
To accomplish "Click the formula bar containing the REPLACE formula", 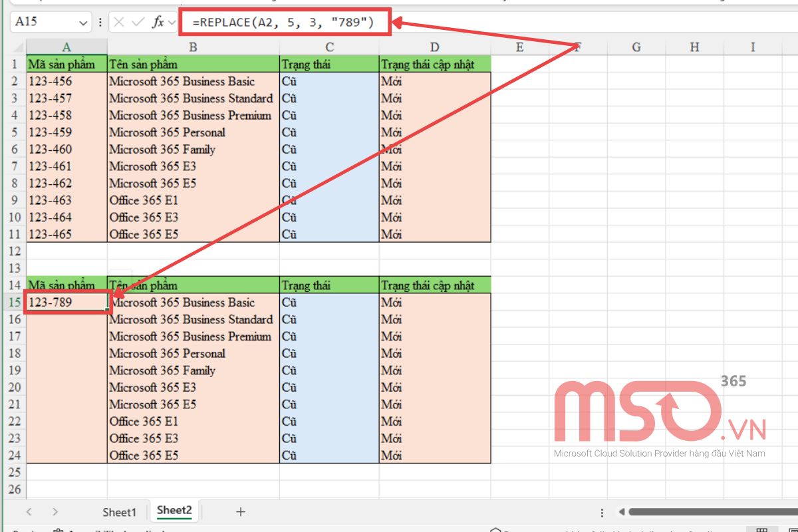I will click(x=285, y=23).
